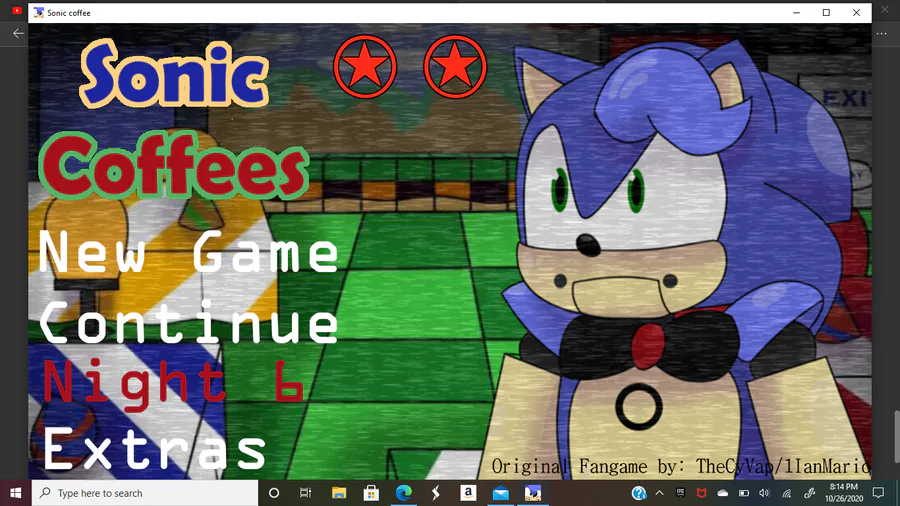900x506 pixels.
Task: Close the Sonic coffee window
Action: tap(856, 13)
